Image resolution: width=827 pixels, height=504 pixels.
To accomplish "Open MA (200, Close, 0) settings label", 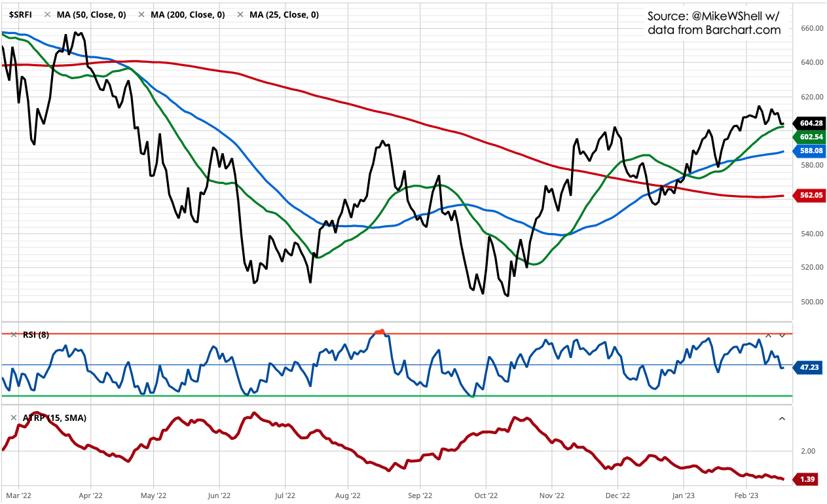I will point(188,14).
